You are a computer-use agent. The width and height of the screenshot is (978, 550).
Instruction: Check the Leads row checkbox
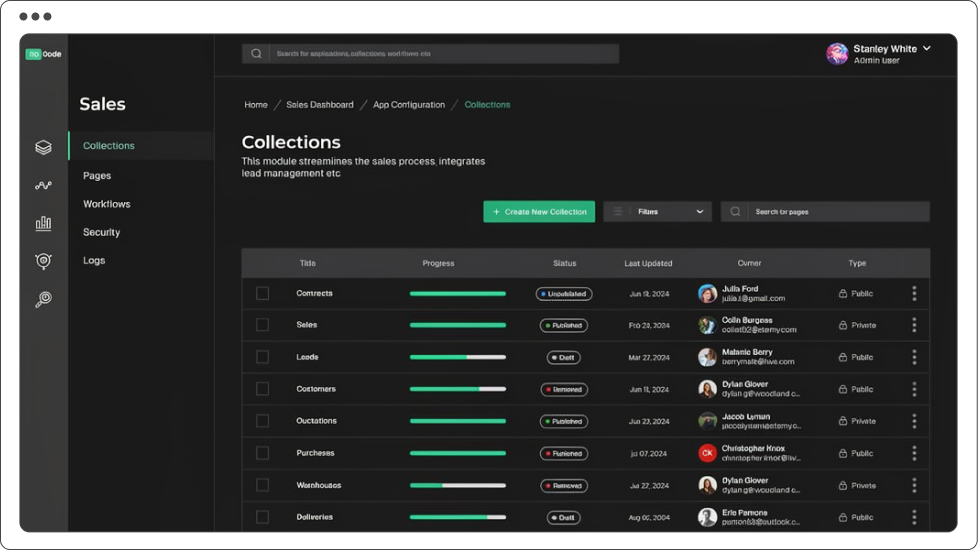point(263,357)
